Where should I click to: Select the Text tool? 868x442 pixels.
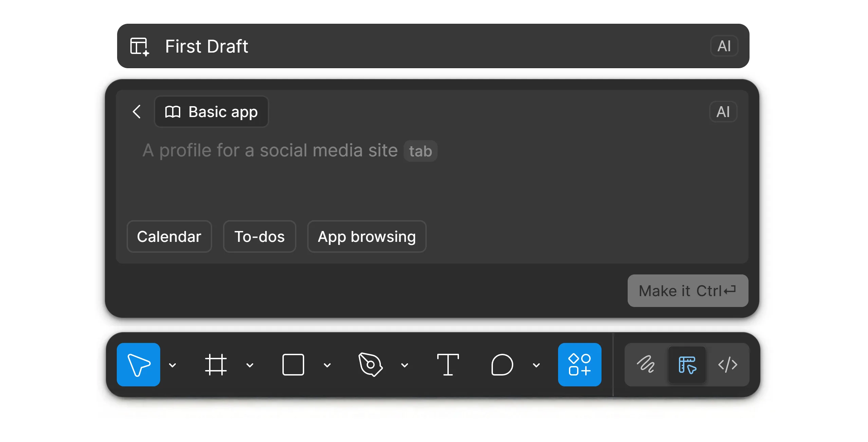coord(448,365)
